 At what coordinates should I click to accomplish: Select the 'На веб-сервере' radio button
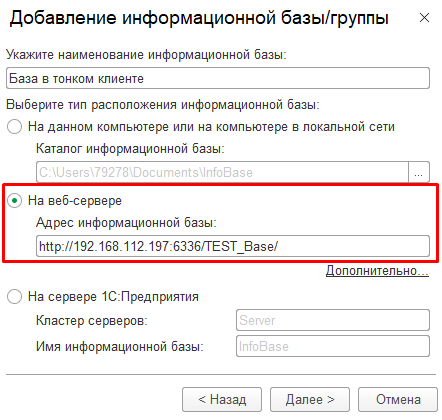(15, 201)
